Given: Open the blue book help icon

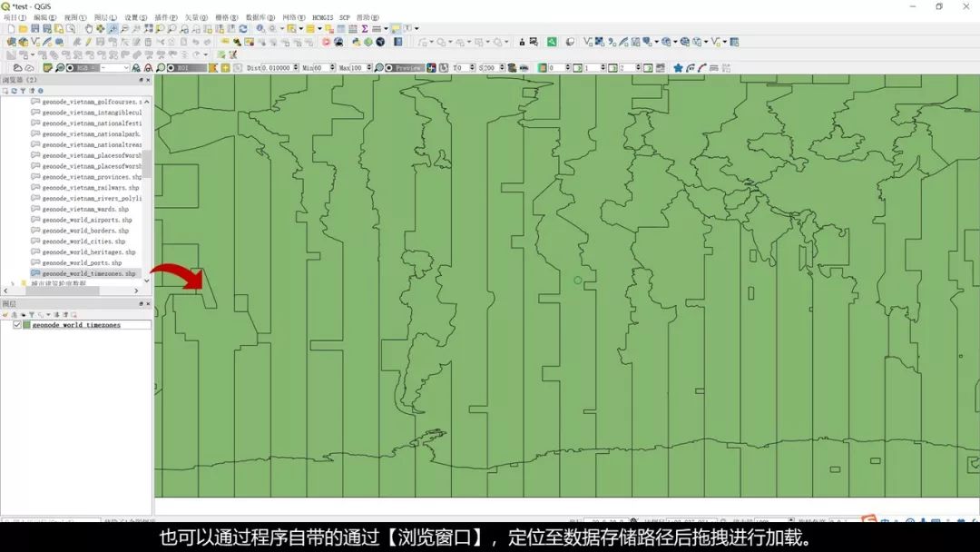Looking at the screenshot, I should (x=397, y=42).
